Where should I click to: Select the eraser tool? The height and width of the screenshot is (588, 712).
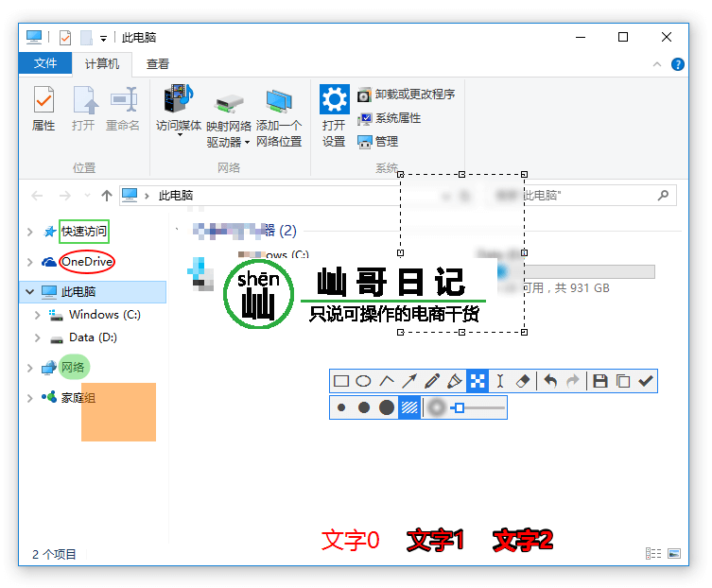[523, 381]
